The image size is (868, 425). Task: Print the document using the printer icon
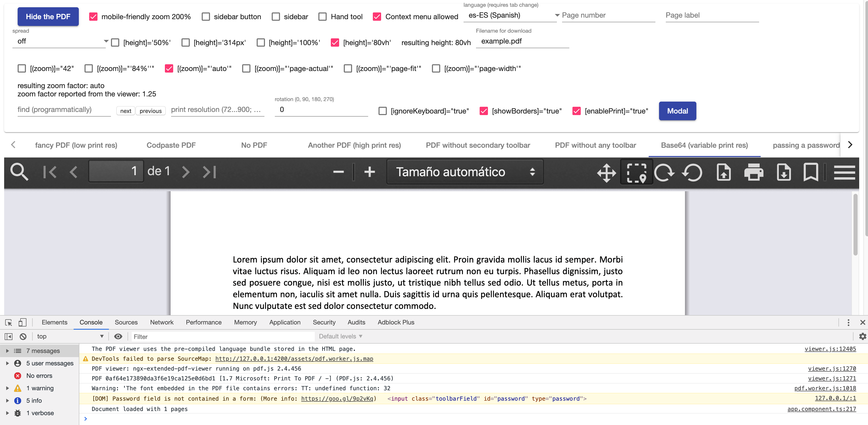pyautogui.click(x=754, y=173)
